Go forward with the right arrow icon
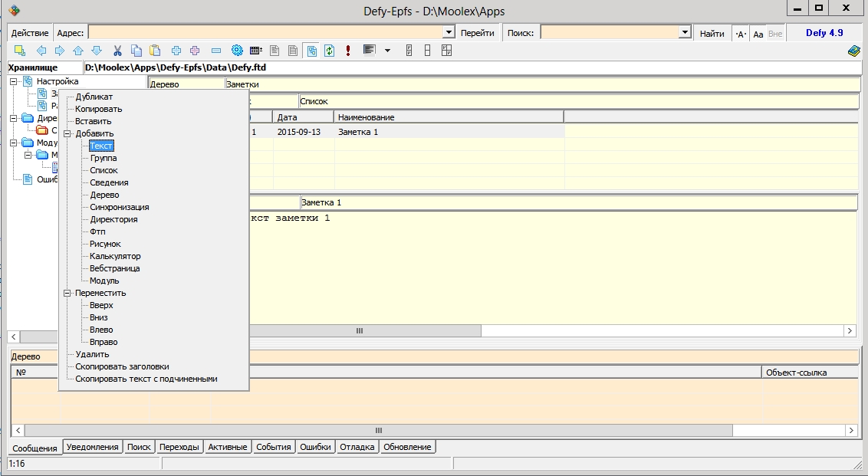The image size is (868, 476). pos(59,51)
